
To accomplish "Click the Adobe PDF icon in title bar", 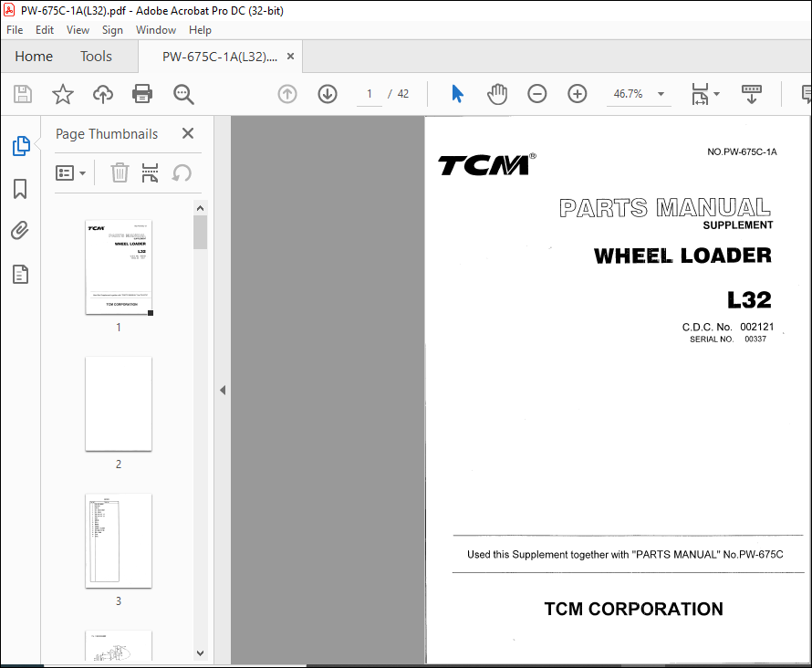I will 9,10.
